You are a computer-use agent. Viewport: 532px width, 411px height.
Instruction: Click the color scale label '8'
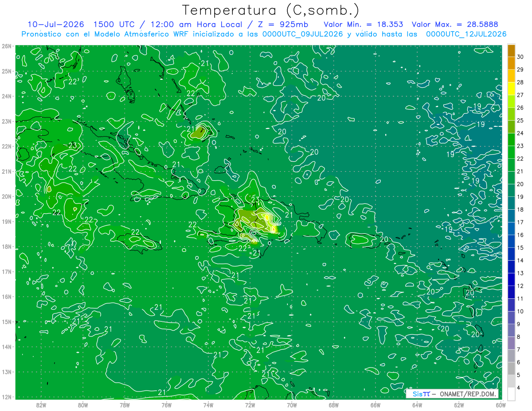point(519,337)
